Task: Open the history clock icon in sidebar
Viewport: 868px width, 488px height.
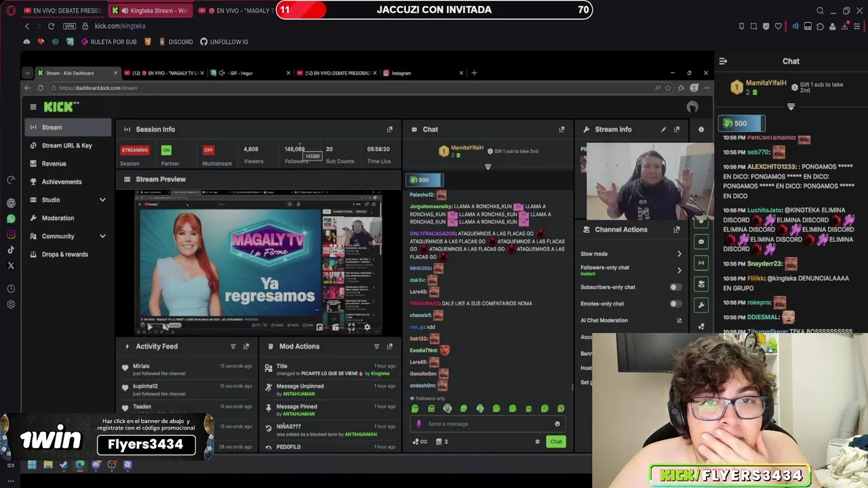Action: tap(11, 289)
